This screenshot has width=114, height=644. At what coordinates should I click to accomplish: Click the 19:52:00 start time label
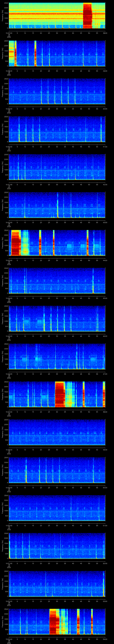9,601
